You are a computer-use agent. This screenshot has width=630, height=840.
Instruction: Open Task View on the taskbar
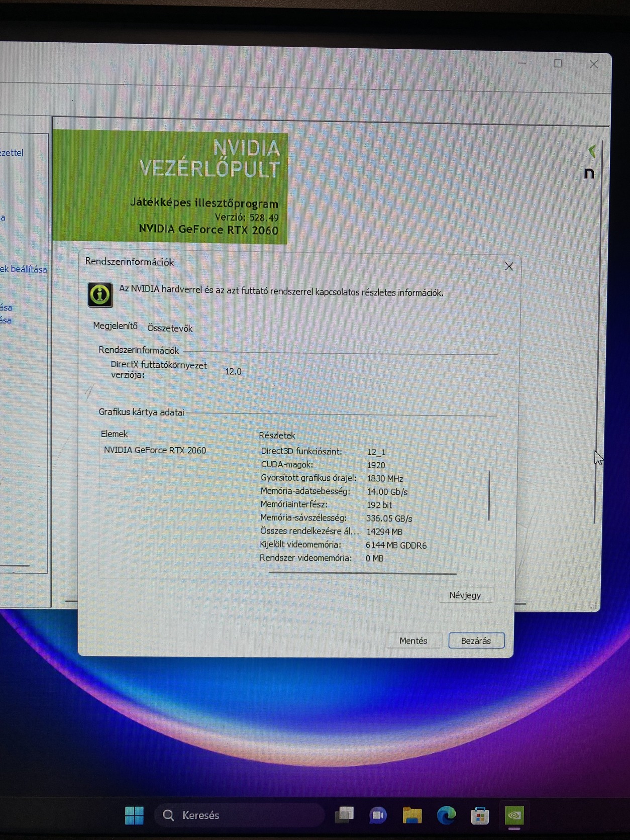345,814
